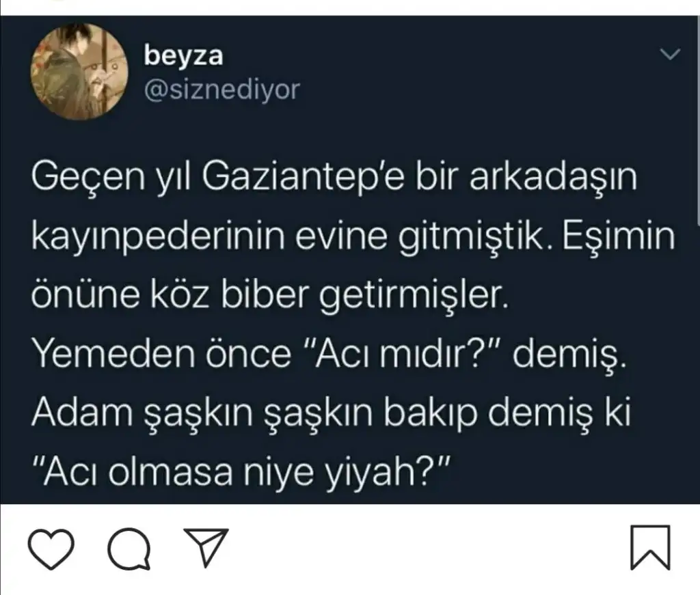Visit the @siznediyor handle
This screenshot has height=595, width=700.
pos(222,89)
